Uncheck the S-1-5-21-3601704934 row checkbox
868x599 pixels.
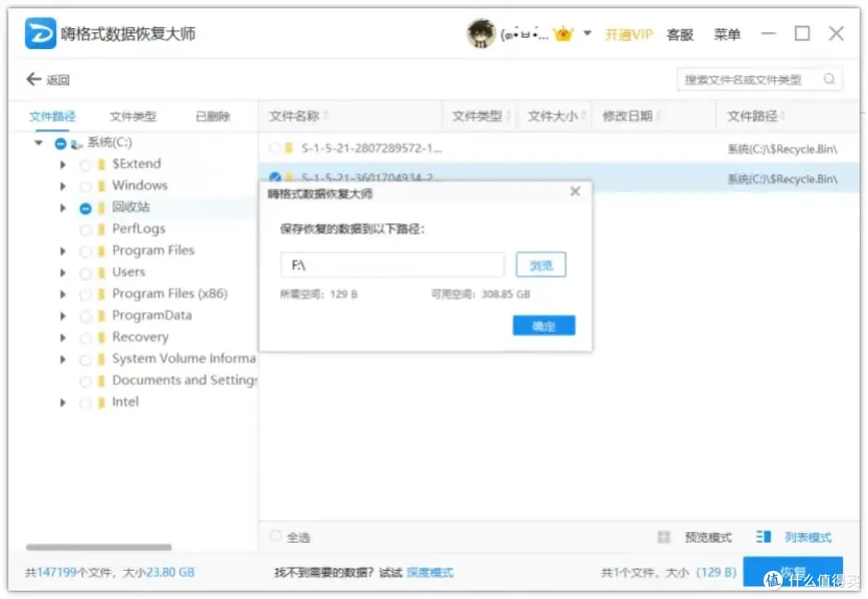275,177
